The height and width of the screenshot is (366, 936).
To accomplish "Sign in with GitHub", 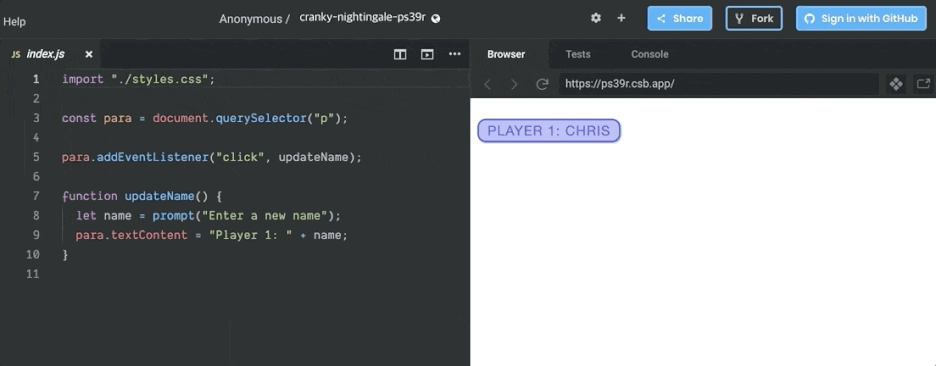I will tap(861, 19).
